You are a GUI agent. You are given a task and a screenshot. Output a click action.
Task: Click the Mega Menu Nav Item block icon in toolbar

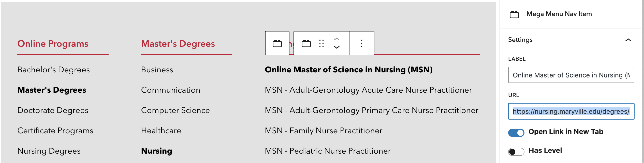[306, 44]
